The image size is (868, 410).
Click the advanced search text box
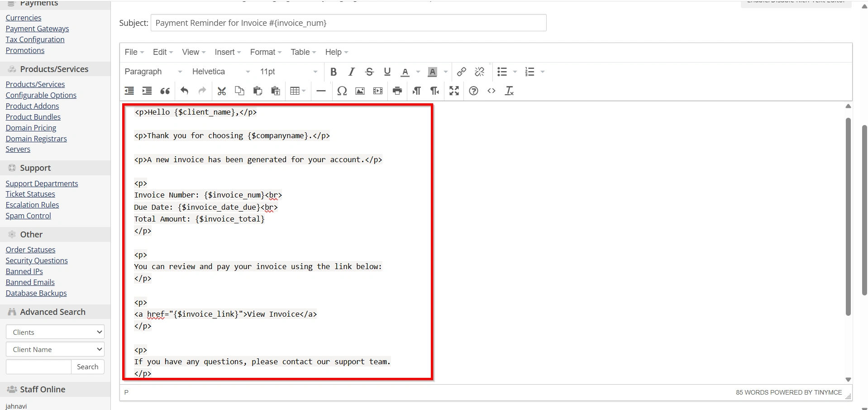tap(38, 367)
